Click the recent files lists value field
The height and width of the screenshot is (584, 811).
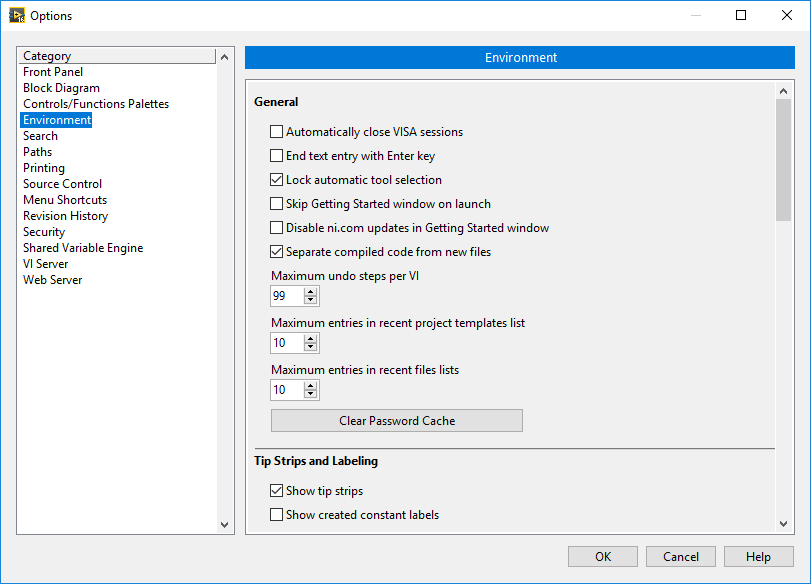tap(287, 390)
